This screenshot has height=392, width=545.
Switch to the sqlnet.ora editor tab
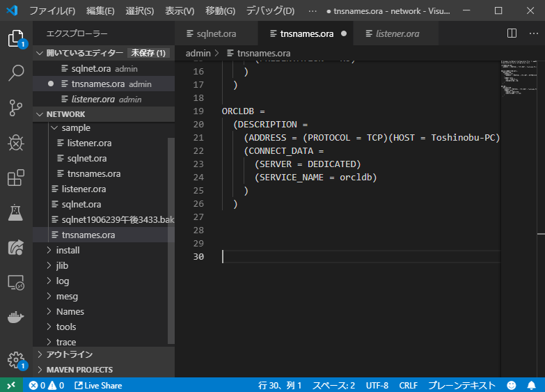point(216,33)
